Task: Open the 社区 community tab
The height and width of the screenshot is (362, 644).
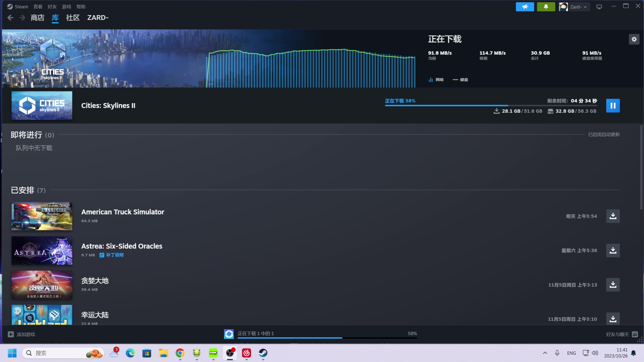Action: (x=73, y=18)
